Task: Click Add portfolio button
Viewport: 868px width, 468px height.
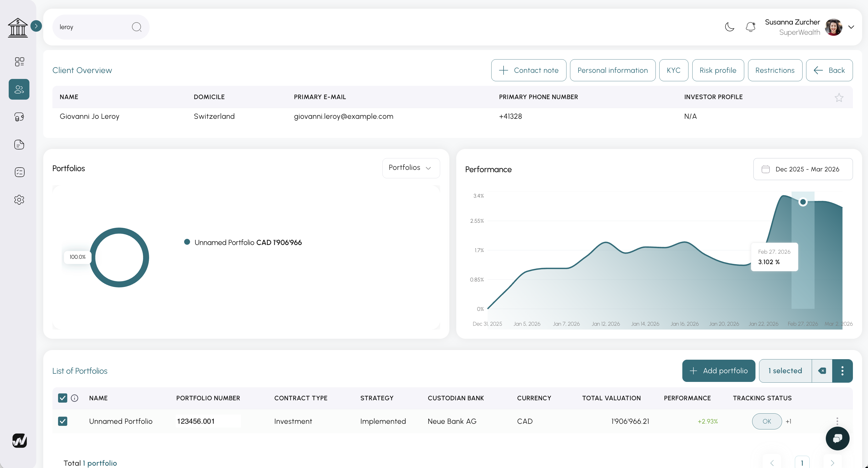Action: tap(718, 371)
